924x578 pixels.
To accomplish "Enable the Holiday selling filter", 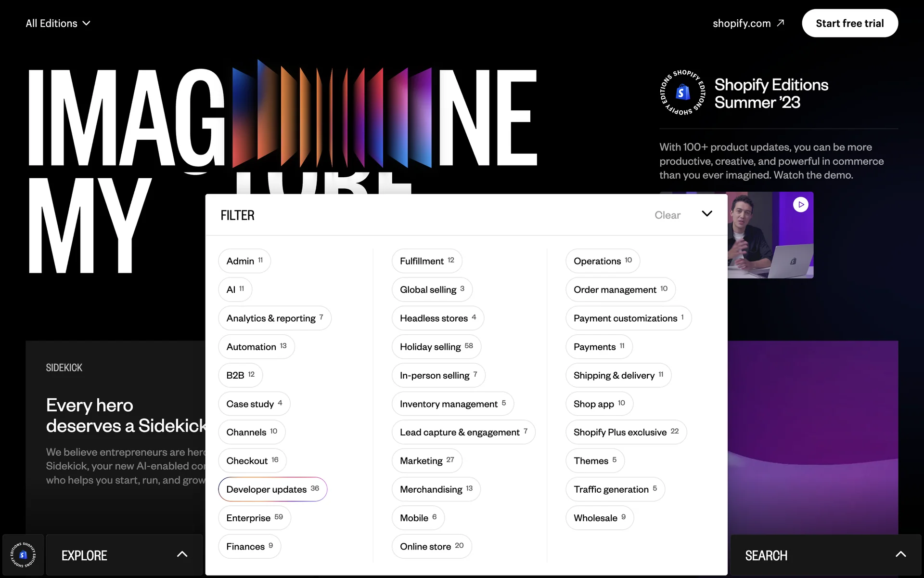I will (x=436, y=347).
